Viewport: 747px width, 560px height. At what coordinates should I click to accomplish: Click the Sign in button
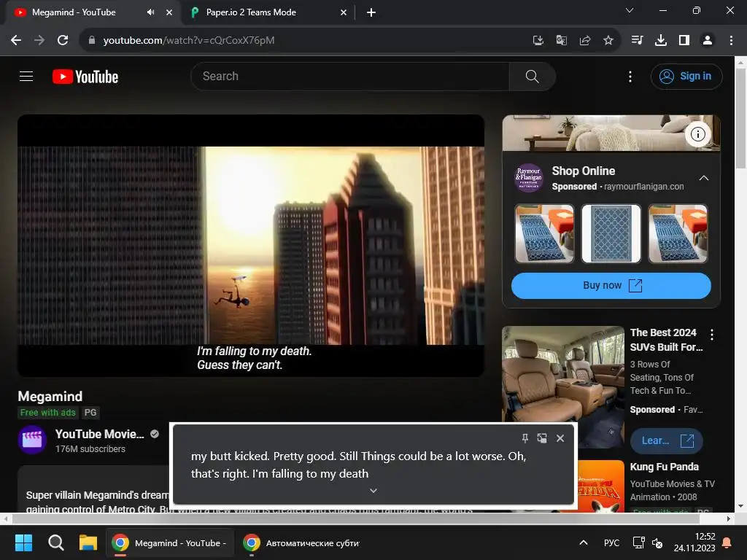tap(686, 76)
